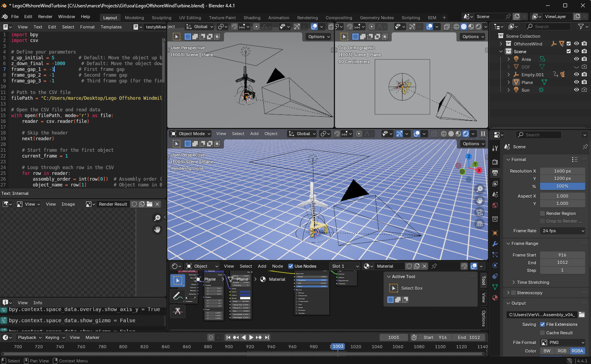Open the File Format PNG dropdown
Viewport: 591px width, 364px height.
(562, 342)
